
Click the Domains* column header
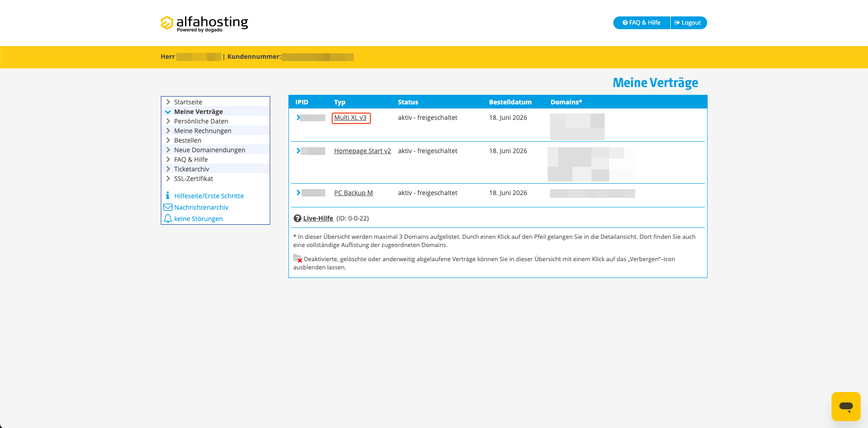(566, 102)
